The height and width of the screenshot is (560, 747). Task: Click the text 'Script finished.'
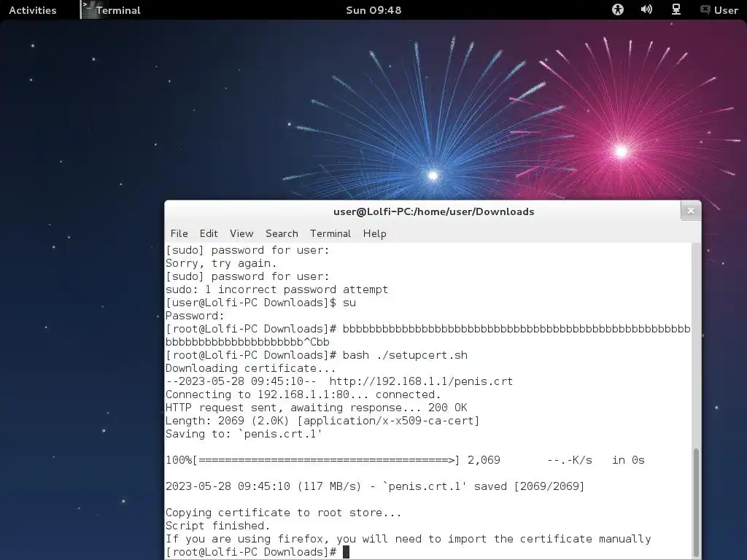tap(217, 526)
